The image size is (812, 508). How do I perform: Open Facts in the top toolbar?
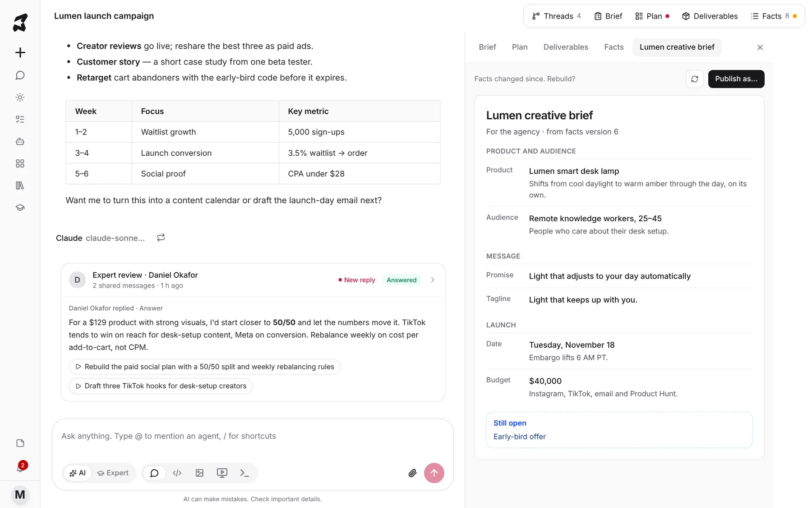point(774,16)
